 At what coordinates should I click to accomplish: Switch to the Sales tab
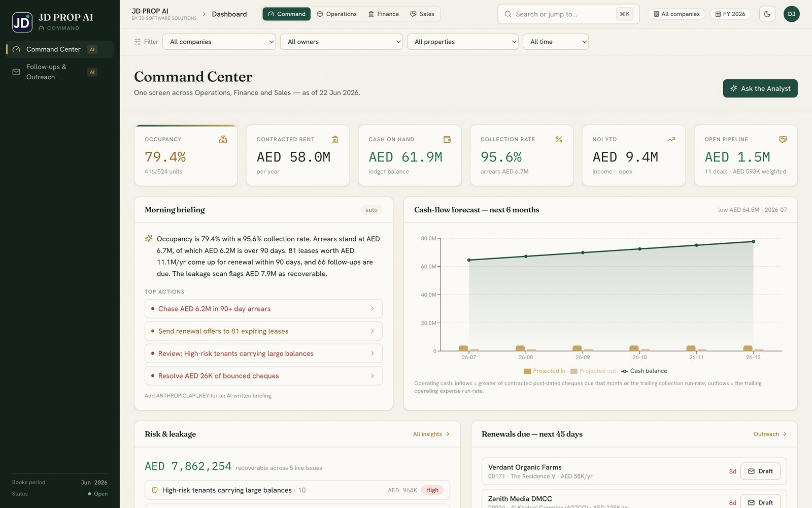click(422, 14)
